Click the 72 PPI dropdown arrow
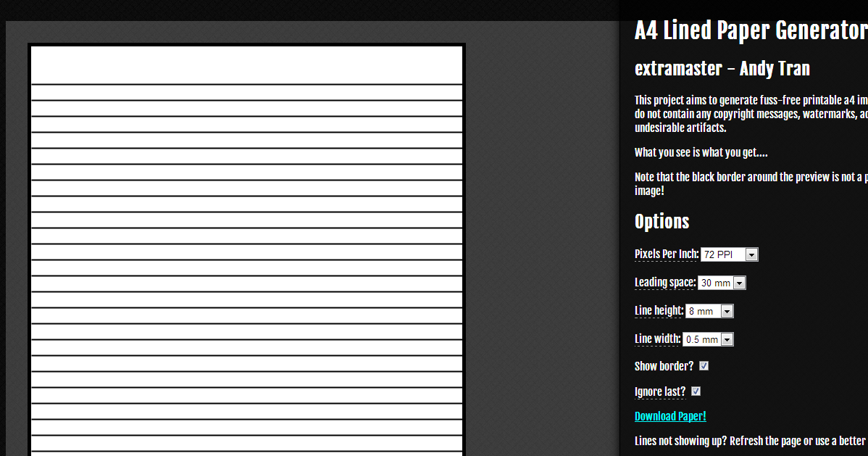 pyautogui.click(x=751, y=254)
